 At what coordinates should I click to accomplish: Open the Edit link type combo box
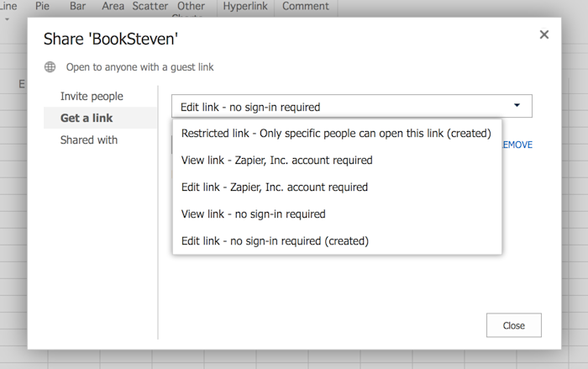[x=352, y=106]
